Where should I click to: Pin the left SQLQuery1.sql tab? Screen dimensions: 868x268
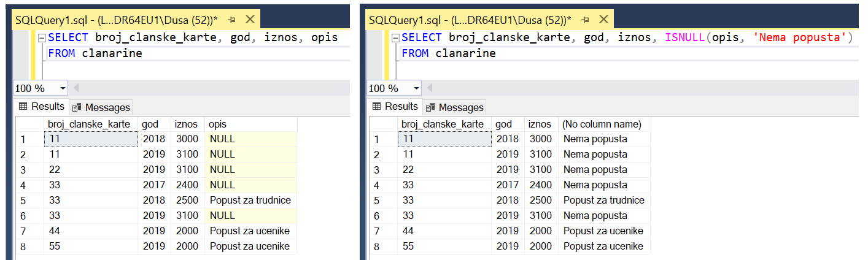(233, 19)
